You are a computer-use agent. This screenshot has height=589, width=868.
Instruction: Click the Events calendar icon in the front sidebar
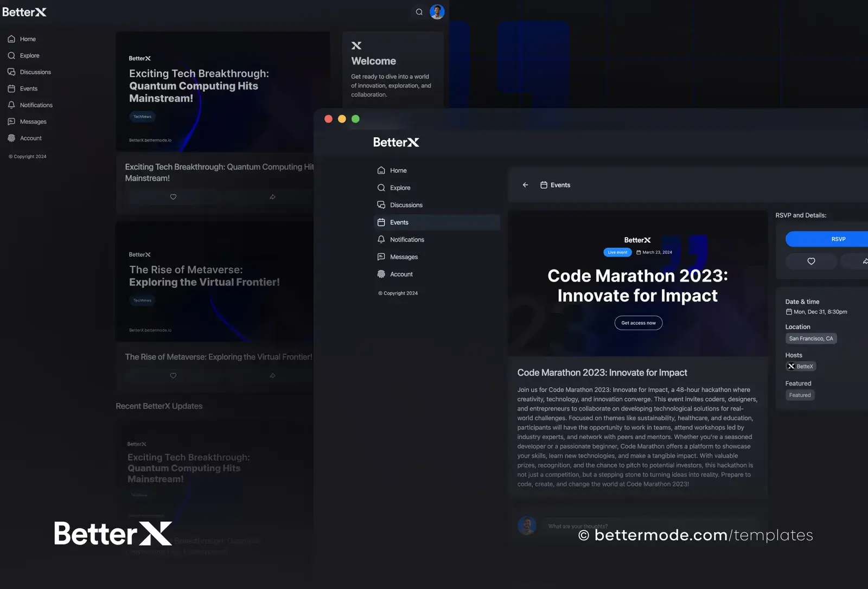[381, 222]
